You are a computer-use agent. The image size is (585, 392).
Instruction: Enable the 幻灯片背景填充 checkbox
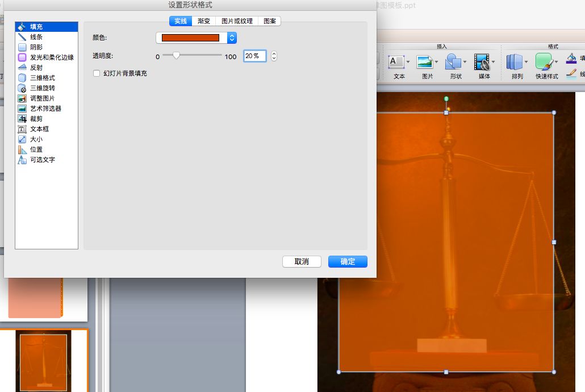pos(97,73)
